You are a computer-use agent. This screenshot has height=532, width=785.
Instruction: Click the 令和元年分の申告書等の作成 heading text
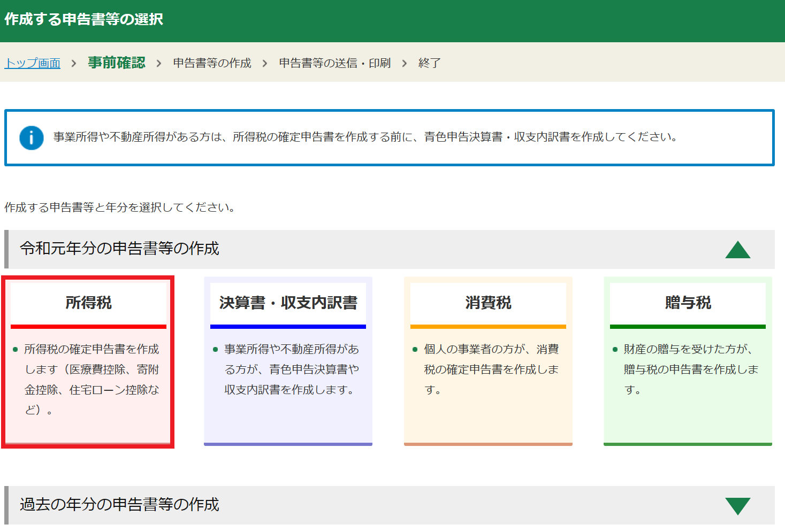[120, 249]
